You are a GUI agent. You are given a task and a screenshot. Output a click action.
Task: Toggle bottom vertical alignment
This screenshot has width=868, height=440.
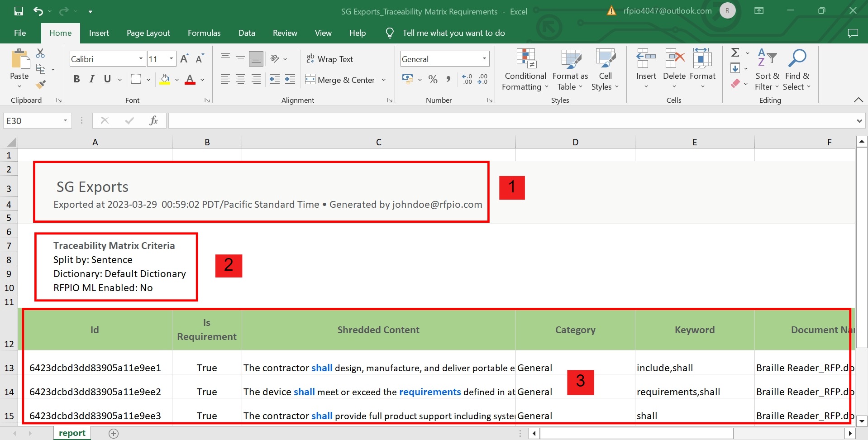tap(256, 58)
